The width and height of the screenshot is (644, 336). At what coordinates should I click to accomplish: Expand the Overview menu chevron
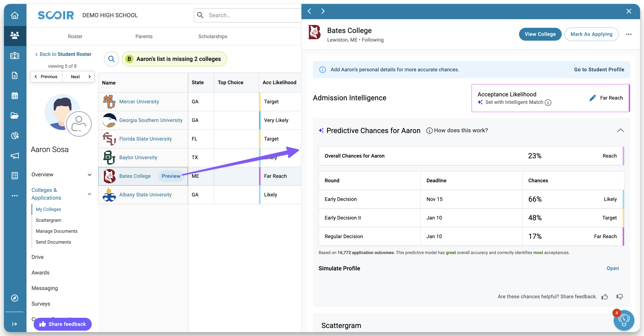click(89, 175)
